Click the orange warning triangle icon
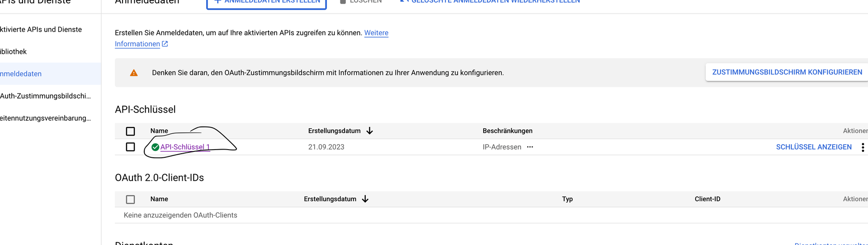Image resolution: width=868 pixels, height=245 pixels. tap(134, 73)
